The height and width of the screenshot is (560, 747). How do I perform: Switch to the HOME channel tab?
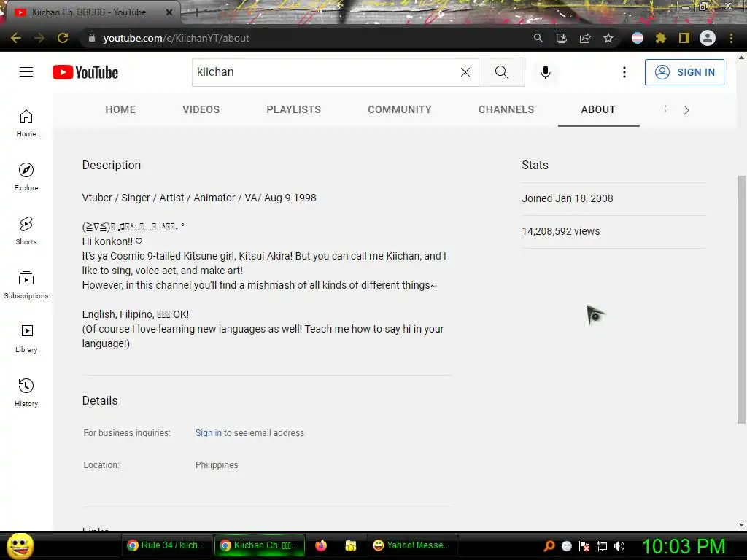(x=120, y=109)
